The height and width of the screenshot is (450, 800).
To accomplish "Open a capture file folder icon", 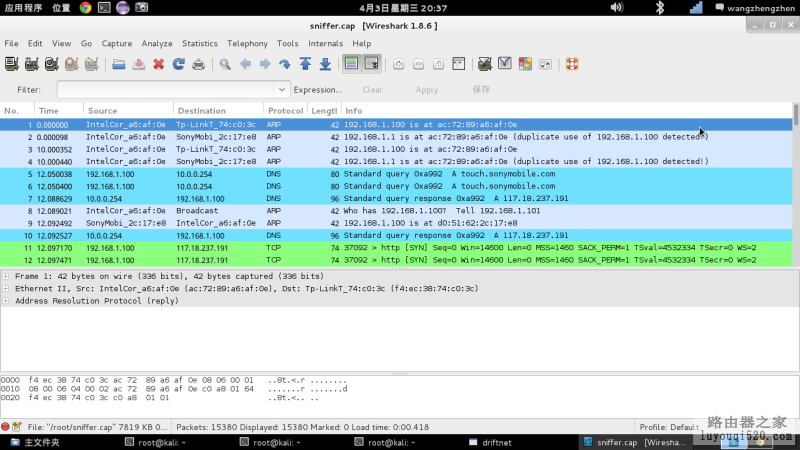I will 118,64.
